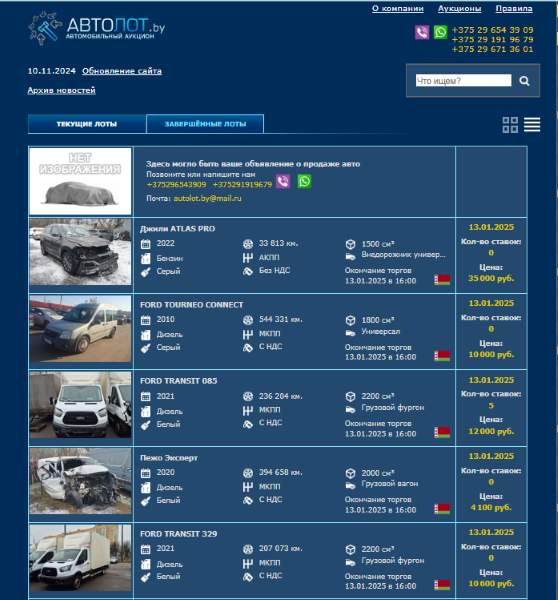
Task: Open the Пежо Эксперт lot title
Action: [x=169, y=458]
